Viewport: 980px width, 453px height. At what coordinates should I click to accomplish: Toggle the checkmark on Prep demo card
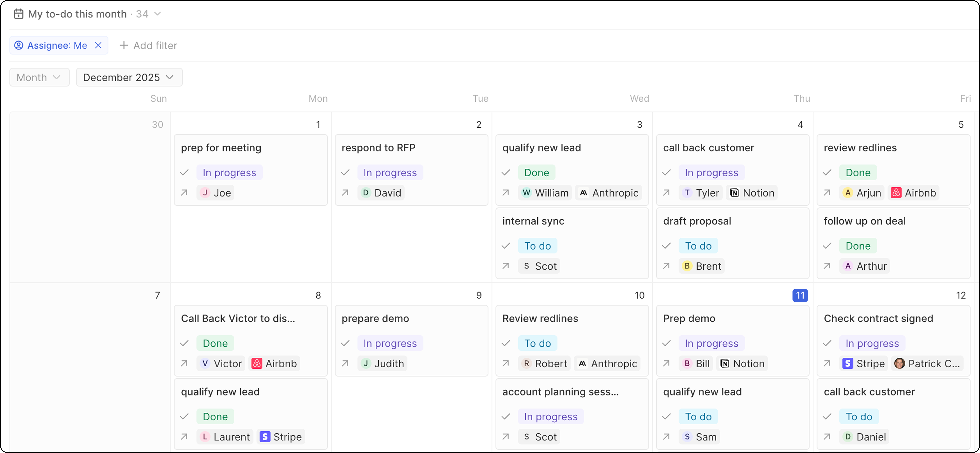(666, 343)
